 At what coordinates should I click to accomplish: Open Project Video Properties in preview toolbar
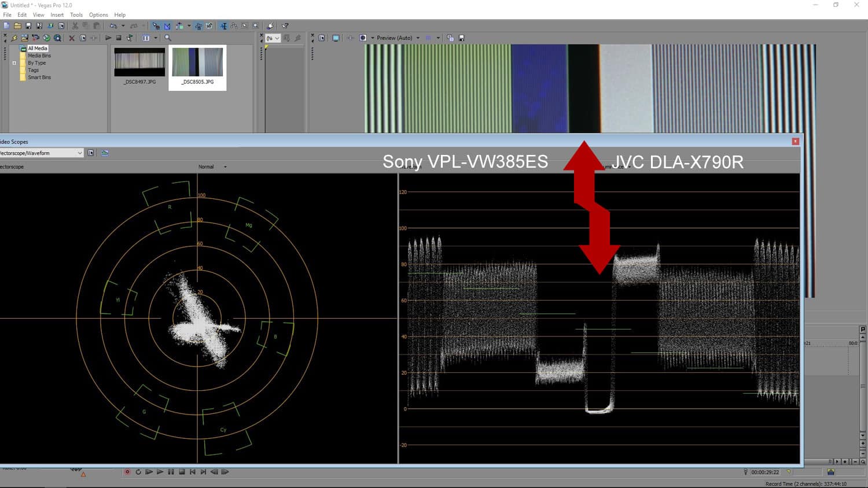coord(322,38)
